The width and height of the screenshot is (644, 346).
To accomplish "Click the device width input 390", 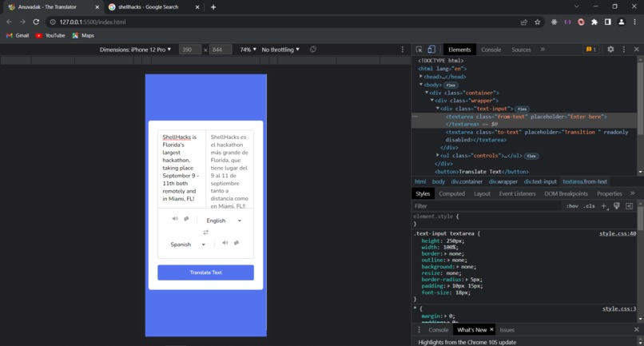I will [x=190, y=50].
